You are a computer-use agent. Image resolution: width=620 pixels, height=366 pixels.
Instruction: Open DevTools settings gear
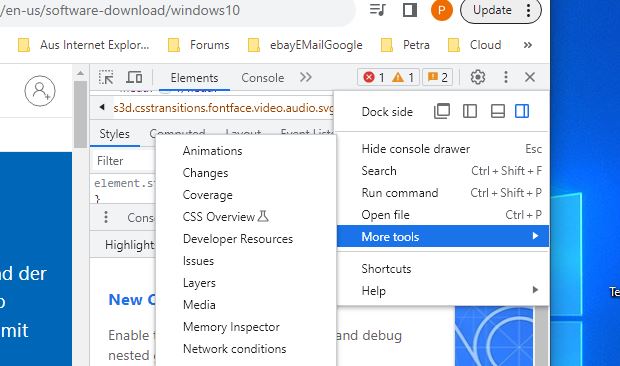click(x=478, y=77)
